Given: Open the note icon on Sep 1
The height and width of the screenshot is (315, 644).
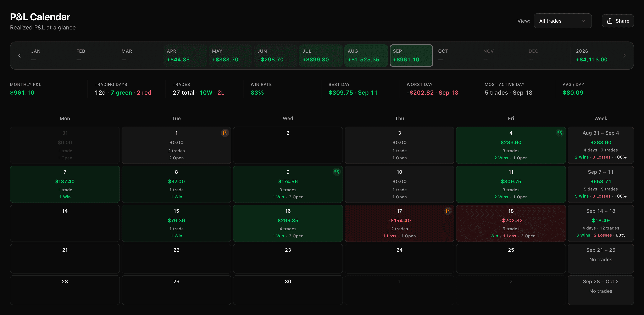Looking at the screenshot, I should click(x=225, y=133).
